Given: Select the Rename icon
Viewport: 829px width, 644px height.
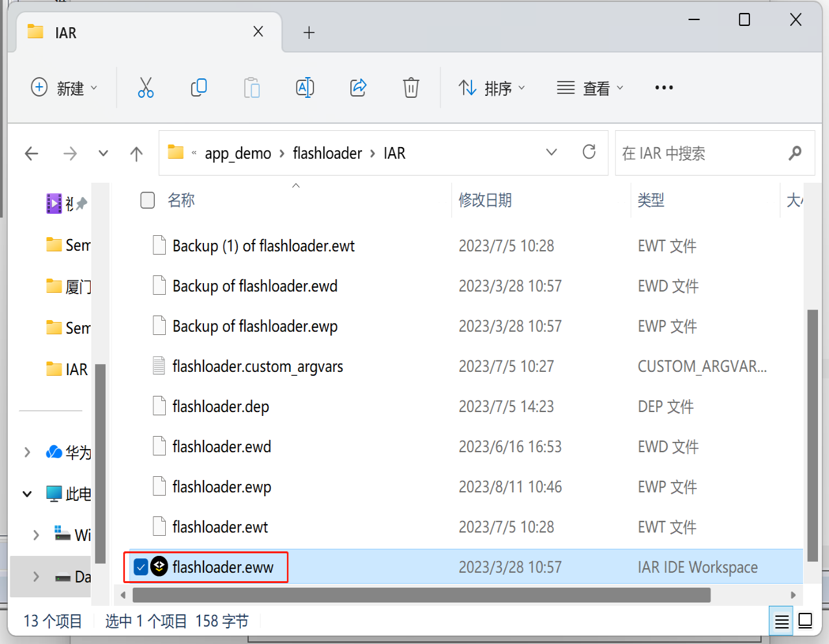Looking at the screenshot, I should pyautogui.click(x=304, y=87).
